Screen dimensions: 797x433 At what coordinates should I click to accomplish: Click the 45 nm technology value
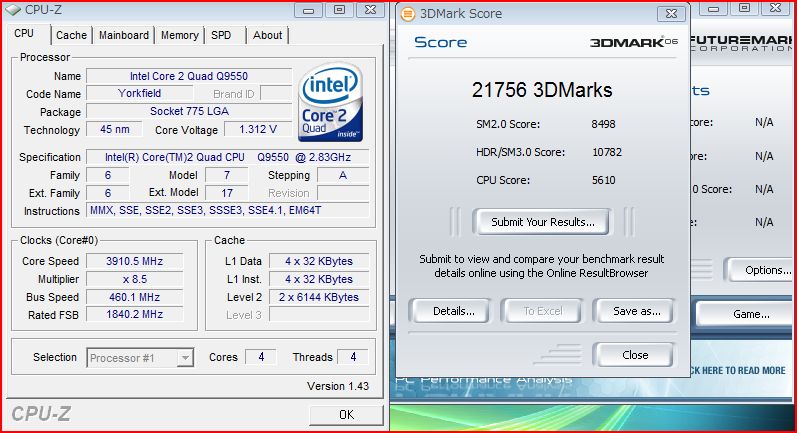(x=114, y=129)
